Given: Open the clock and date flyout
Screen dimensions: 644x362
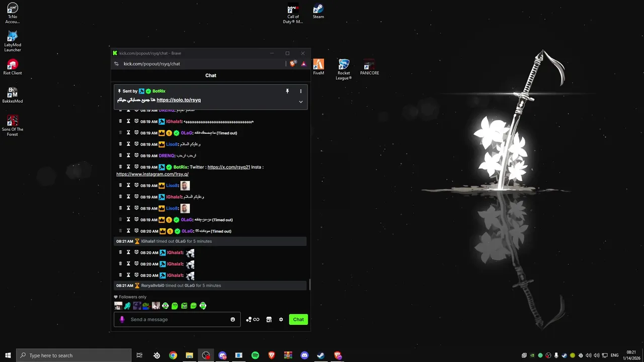Looking at the screenshot, I should click(x=631, y=355).
